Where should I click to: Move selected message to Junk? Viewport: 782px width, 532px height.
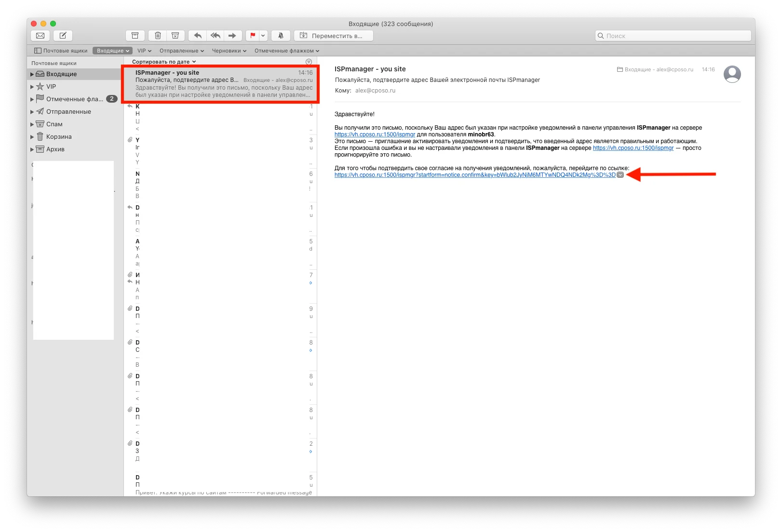(175, 36)
